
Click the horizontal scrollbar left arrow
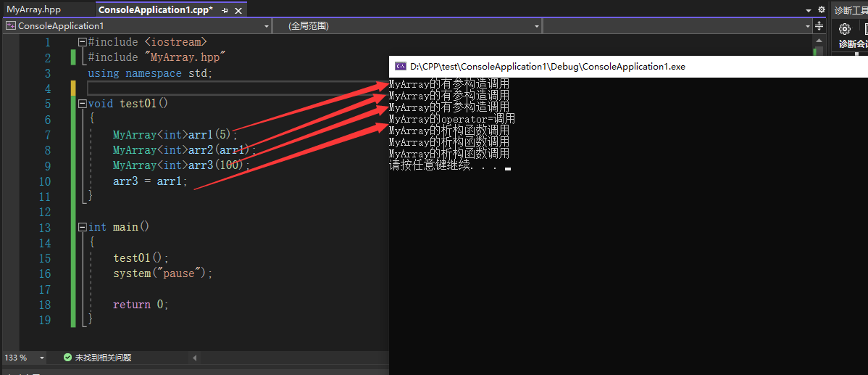pyautogui.click(x=194, y=358)
